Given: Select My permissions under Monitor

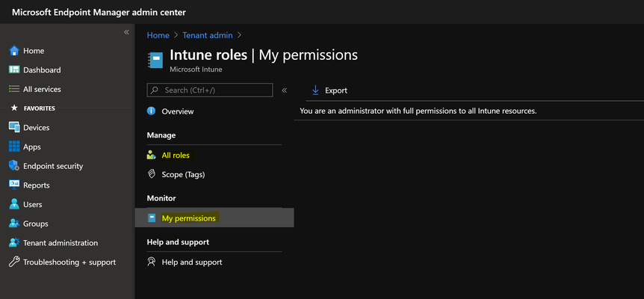Looking at the screenshot, I should [214, 218].
